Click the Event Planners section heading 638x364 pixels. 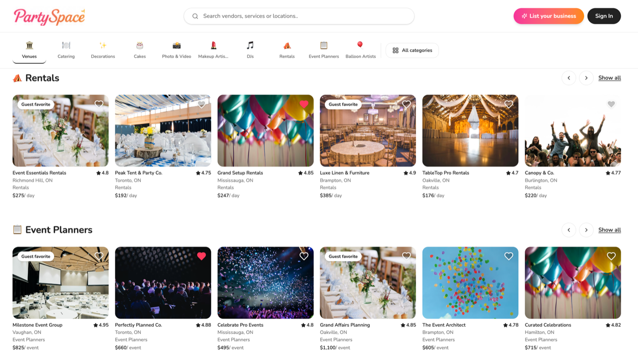click(52, 230)
